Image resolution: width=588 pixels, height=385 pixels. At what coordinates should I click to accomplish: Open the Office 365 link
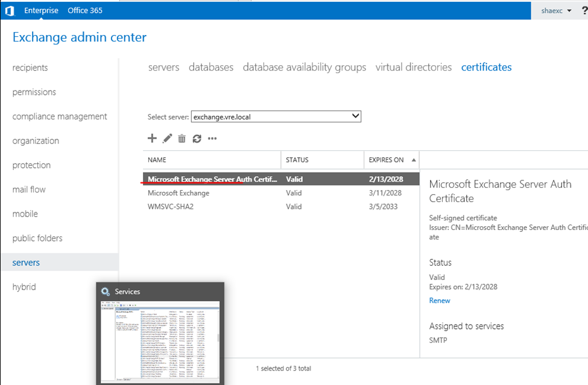pyautogui.click(x=85, y=10)
